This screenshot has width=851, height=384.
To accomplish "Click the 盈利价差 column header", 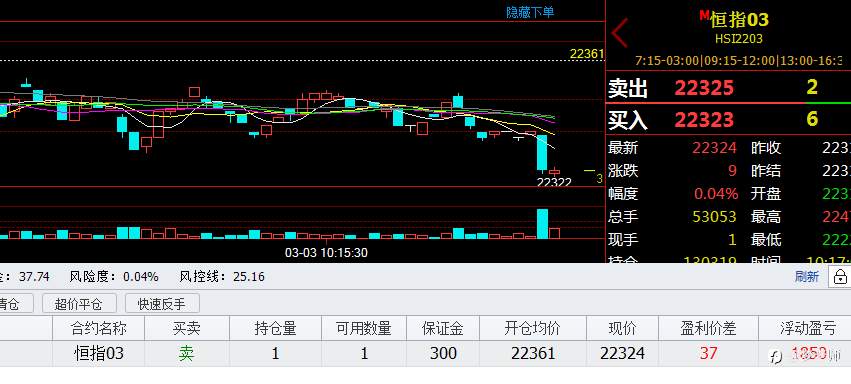I will pyautogui.click(x=708, y=328).
